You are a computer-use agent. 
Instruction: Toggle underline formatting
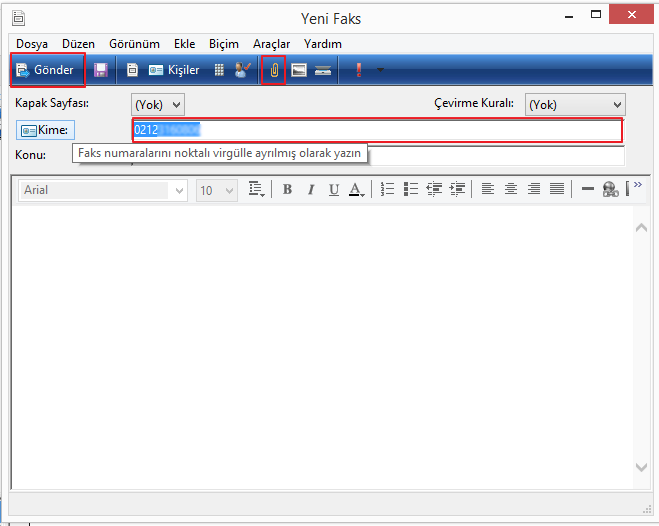click(334, 189)
